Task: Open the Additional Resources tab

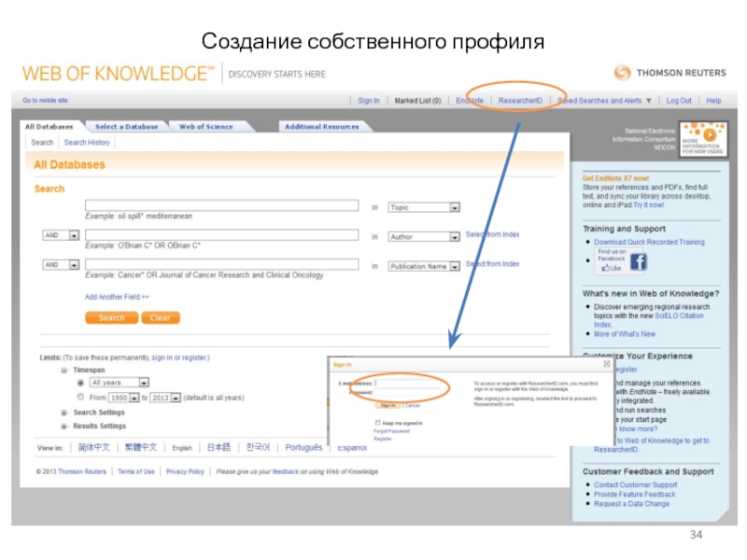Action: (x=321, y=127)
